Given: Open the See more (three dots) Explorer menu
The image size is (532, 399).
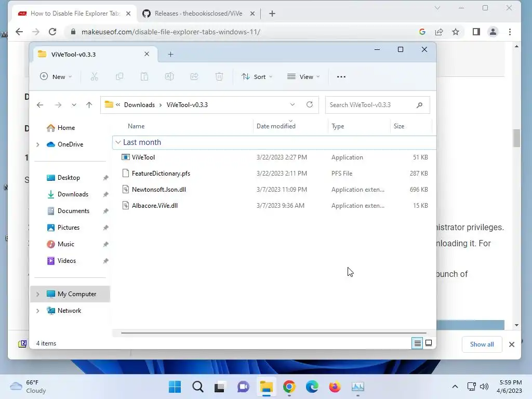Looking at the screenshot, I should click(341, 77).
